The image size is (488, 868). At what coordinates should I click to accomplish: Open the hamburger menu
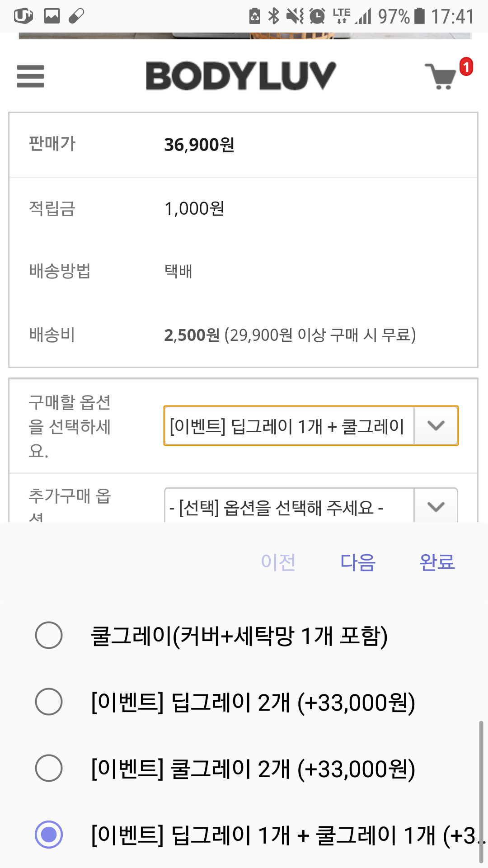[30, 76]
